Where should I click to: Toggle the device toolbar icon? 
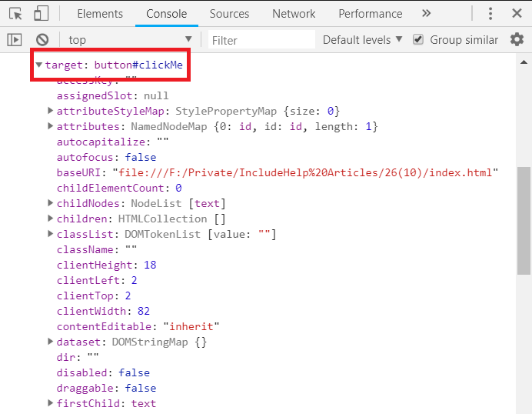(x=41, y=14)
